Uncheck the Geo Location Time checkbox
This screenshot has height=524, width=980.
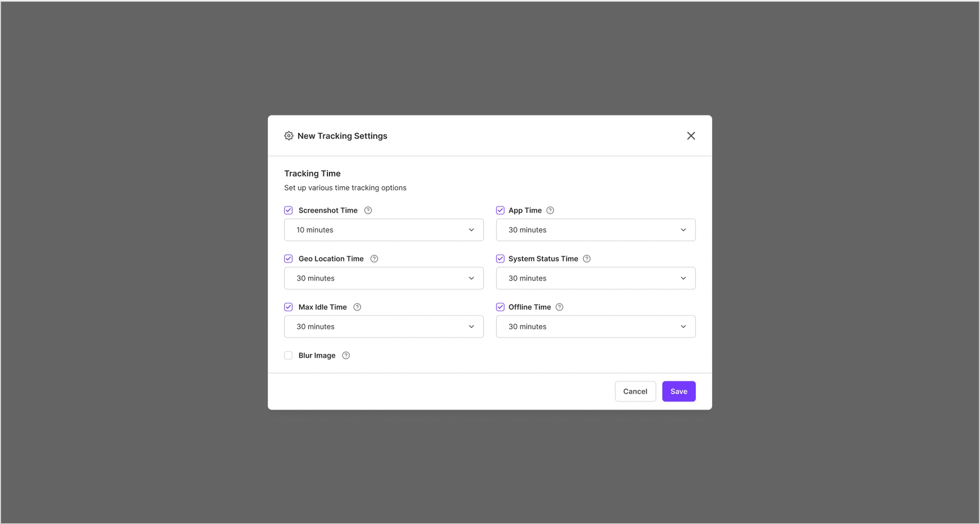(288, 258)
